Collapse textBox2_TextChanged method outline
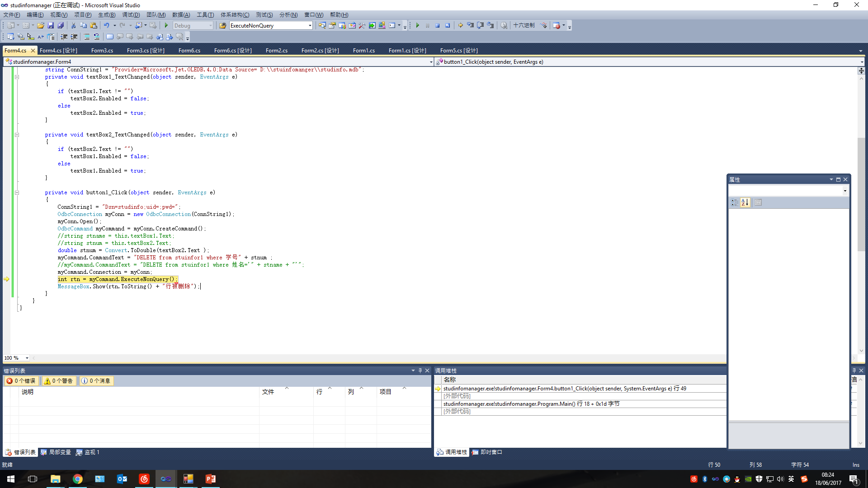Image resolution: width=868 pixels, height=488 pixels. pos(17,135)
